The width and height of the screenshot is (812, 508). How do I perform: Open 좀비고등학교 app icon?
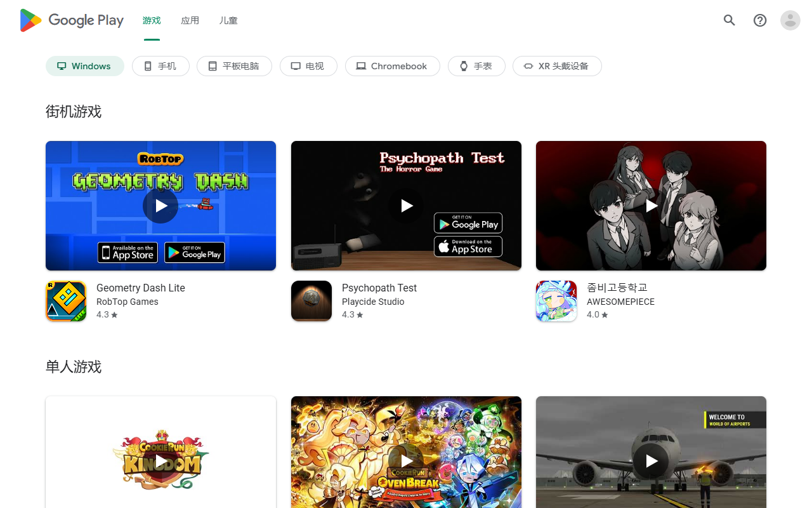[x=556, y=301]
